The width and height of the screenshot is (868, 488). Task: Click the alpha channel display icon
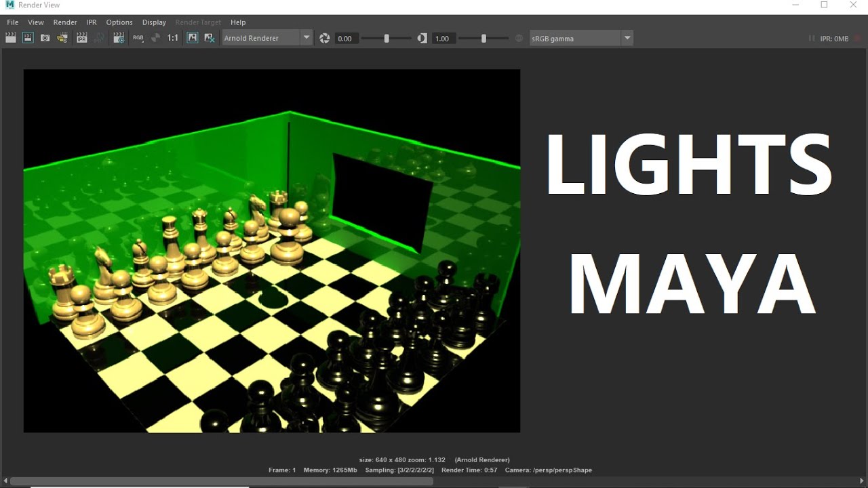155,38
